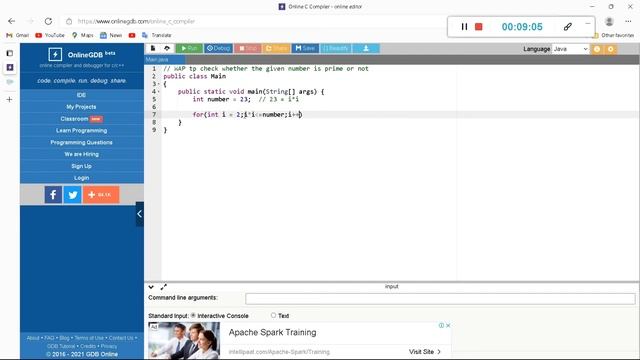Open the Maps bookmark
Viewport: 640px width, 360px height.
pos(82,36)
